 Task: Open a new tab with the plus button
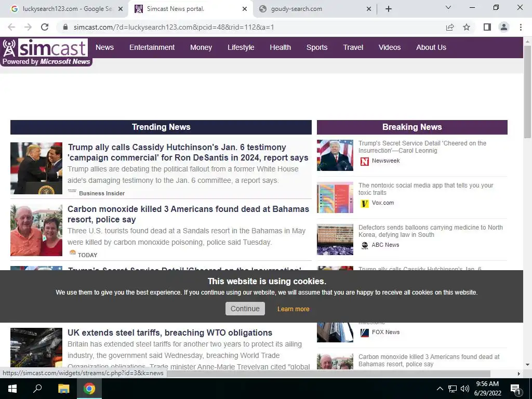coord(389,9)
